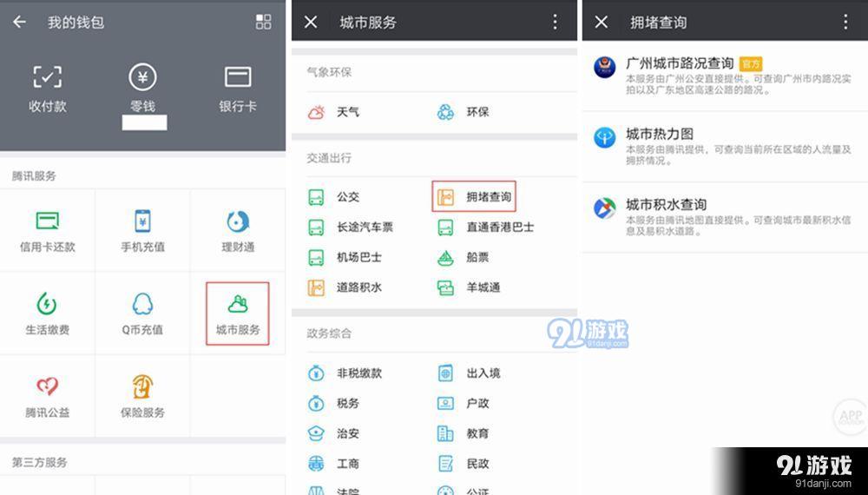Viewport: 868px width, 495px height.
Task: Open 羊城通 transit card
Action: coord(469,287)
